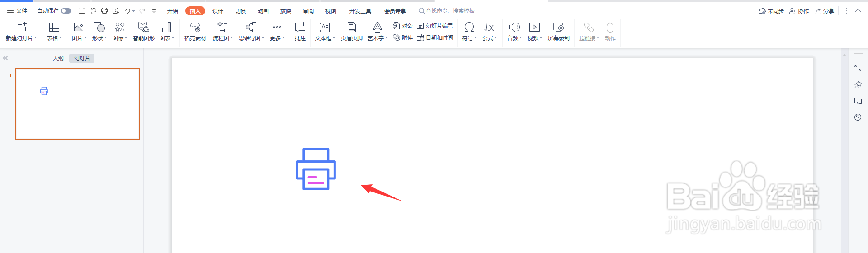Open the three-dot more options menu
The height and width of the screenshot is (253, 868).
[846, 11]
